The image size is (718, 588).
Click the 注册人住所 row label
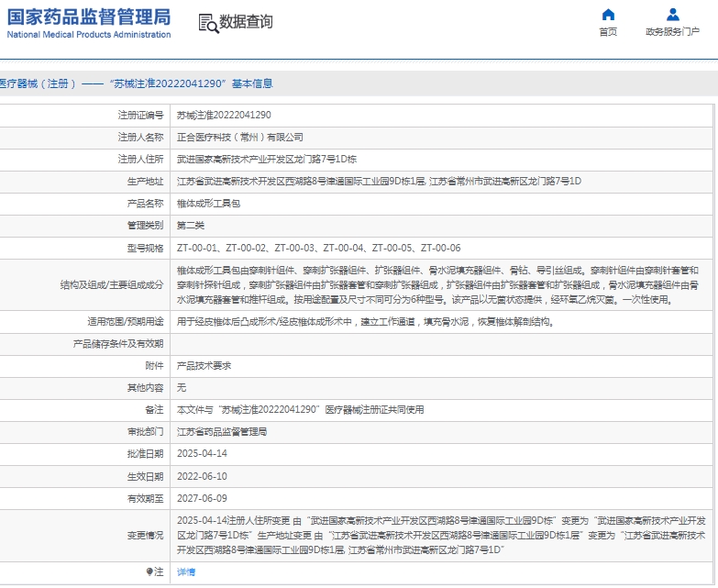tap(140, 159)
